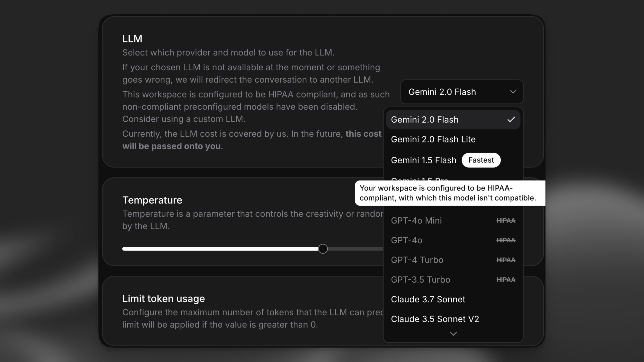
Task: Click the strikethrough HIPAA label on GPT-4o
Action: [x=506, y=240]
